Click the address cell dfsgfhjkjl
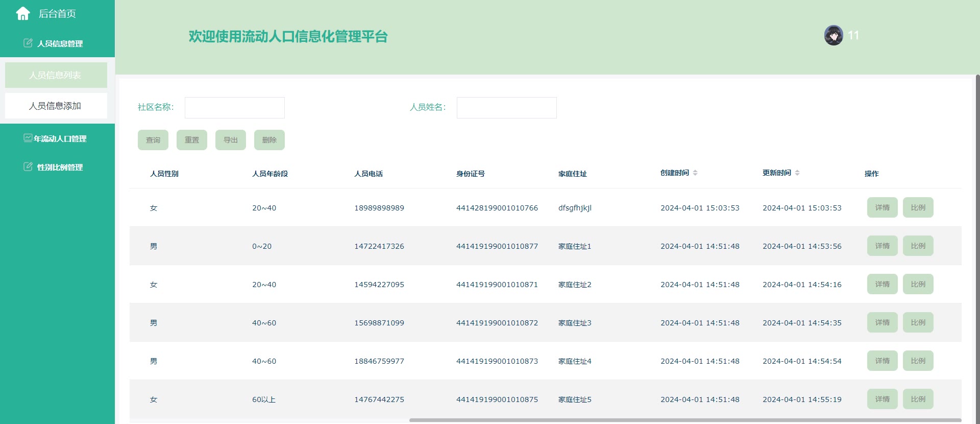 575,208
